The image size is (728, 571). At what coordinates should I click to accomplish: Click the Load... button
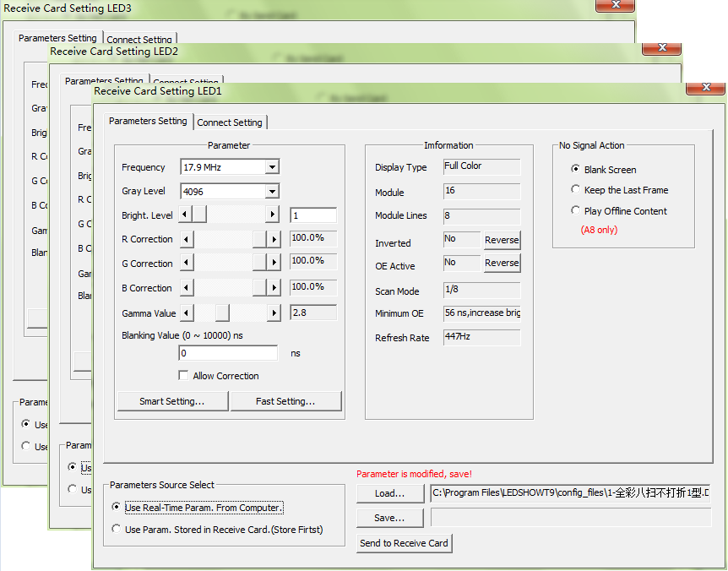click(x=390, y=493)
